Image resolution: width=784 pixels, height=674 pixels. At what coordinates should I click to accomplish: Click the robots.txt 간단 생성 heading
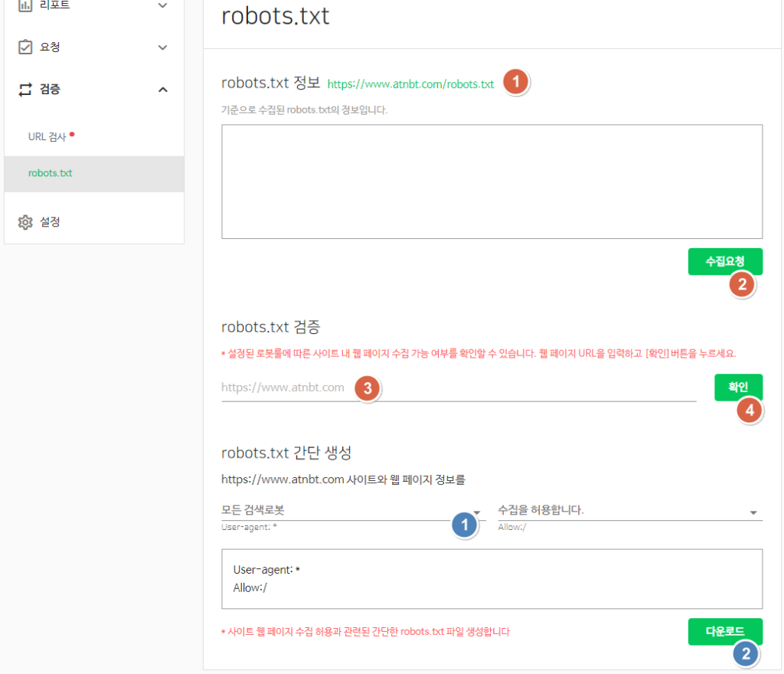pyautogui.click(x=286, y=453)
